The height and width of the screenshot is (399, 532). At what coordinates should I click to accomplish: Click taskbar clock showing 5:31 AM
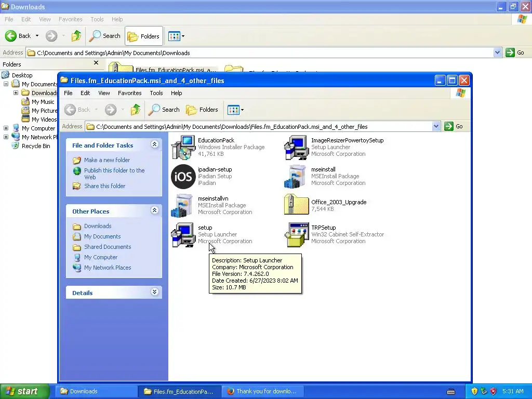pyautogui.click(x=513, y=391)
